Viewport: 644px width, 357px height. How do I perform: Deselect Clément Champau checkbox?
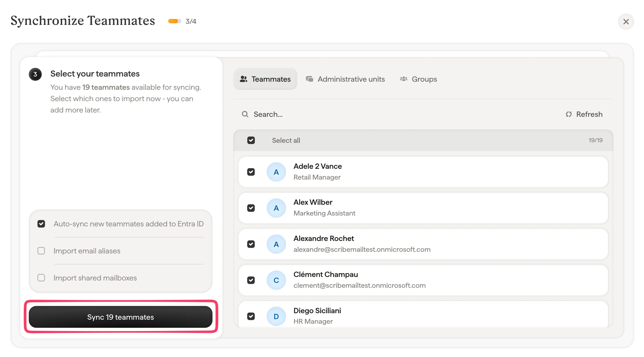click(x=251, y=280)
